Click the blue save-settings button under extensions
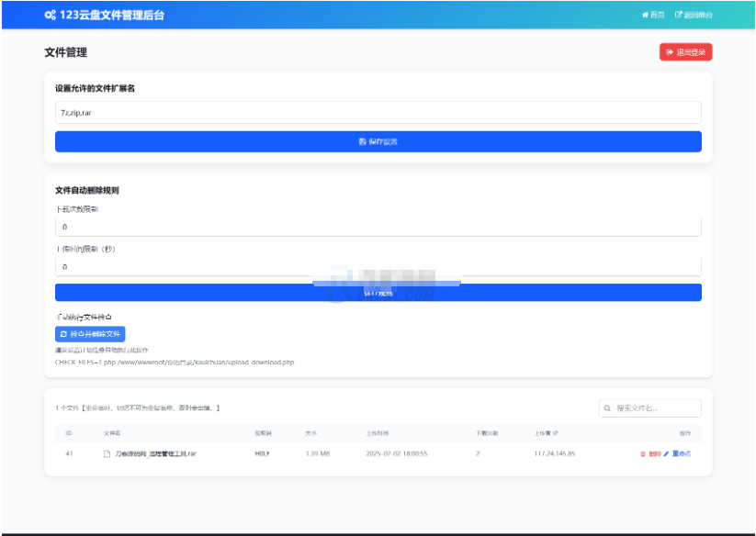756x536 pixels. (x=378, y=141)
